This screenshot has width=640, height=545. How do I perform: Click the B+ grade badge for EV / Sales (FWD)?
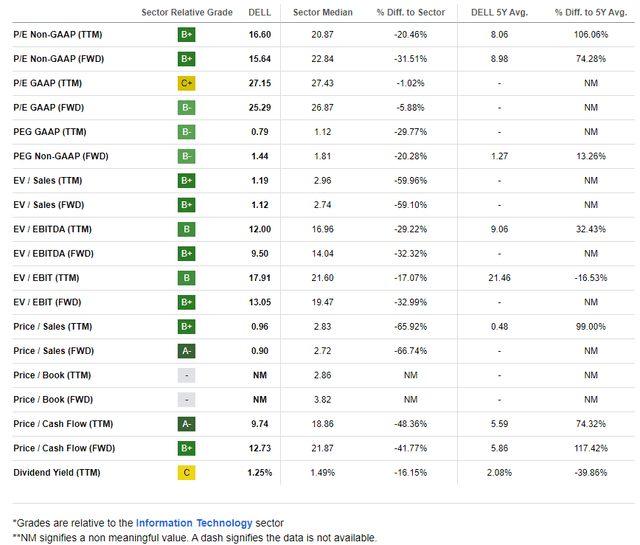point(187,205)
